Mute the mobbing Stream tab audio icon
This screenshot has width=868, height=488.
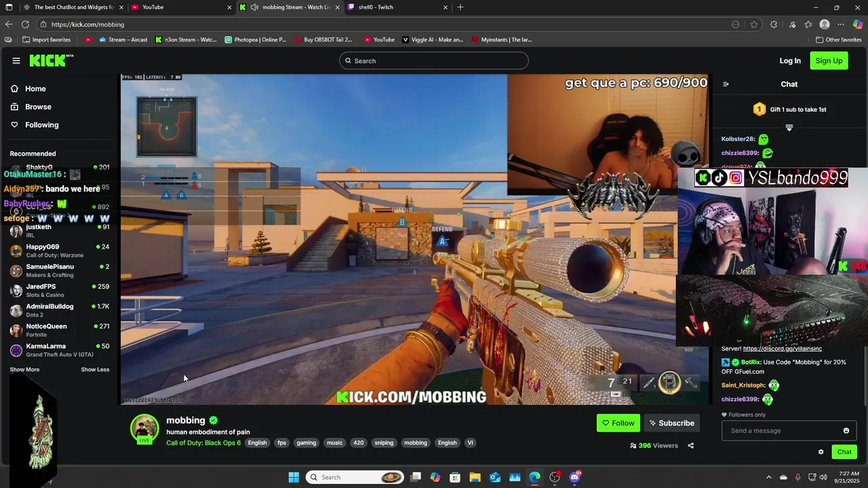[254, 7]
